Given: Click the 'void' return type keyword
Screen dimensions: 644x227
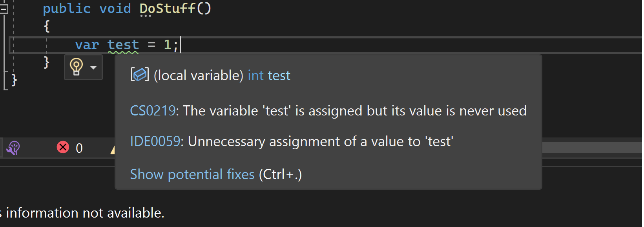Looking at the screenshot, I should tap(115, 9).
